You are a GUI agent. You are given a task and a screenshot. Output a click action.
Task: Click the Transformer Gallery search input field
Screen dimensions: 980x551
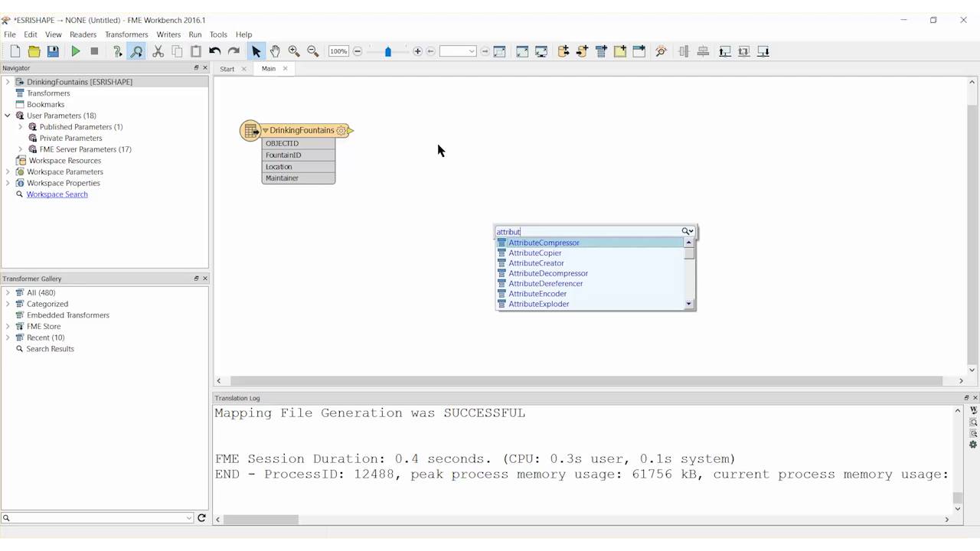click(97, 518)
